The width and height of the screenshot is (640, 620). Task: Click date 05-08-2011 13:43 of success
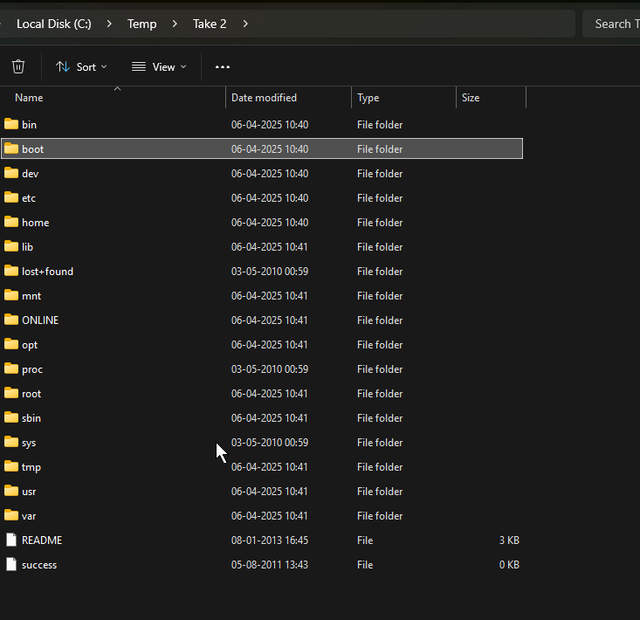coord(269,564)
